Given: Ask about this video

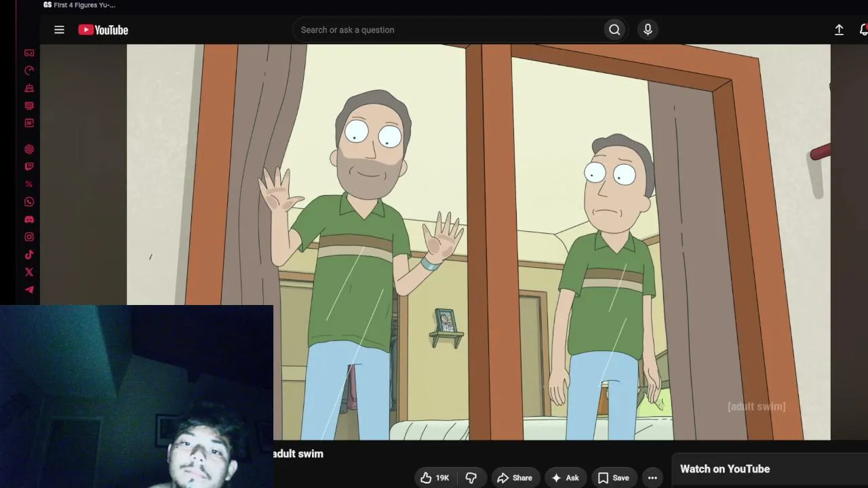Looking at the screenshot, I should (x=565, y=478).
